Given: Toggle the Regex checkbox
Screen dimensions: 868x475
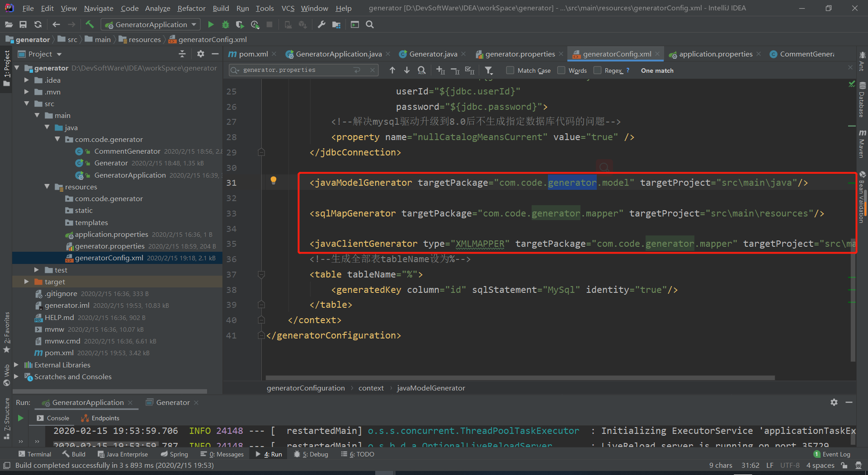Looking at the screenshot, I should pyautogui.click(x=598, y=71).
